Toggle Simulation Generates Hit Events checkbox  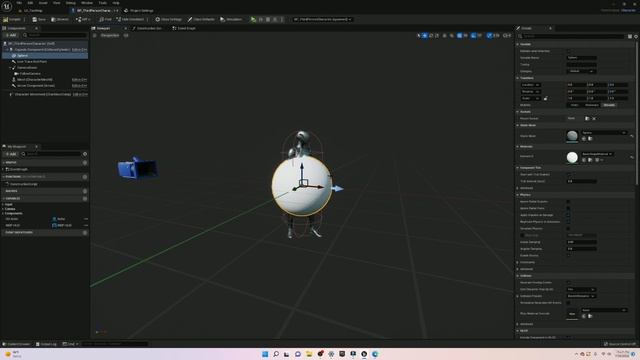pos(568,303)
